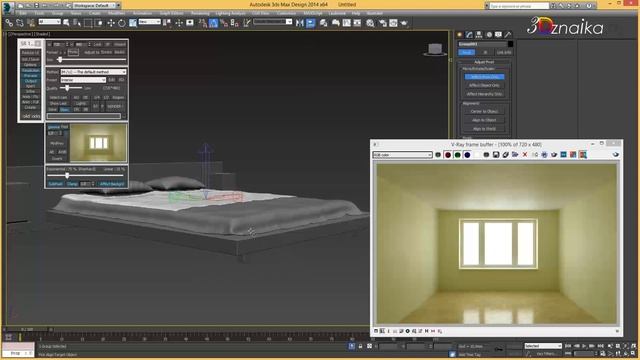The image size is (640, 360).
Task: Open the Edit menu
Action: point(23,13)
